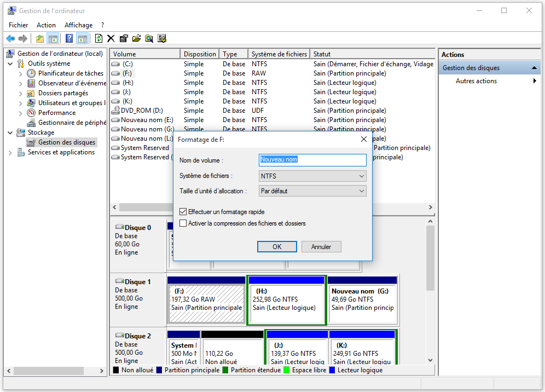The width and height of the screenshot is (545, 392).
Task: Click the Disque 0 disk icon
Action: click(x=120, y=227)
